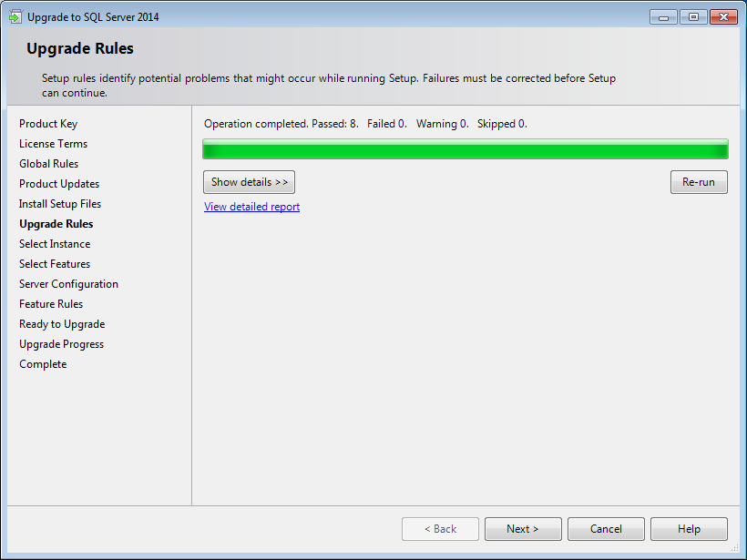
Task: Re-run the upgrade rules check
Action: click(699, 182)
